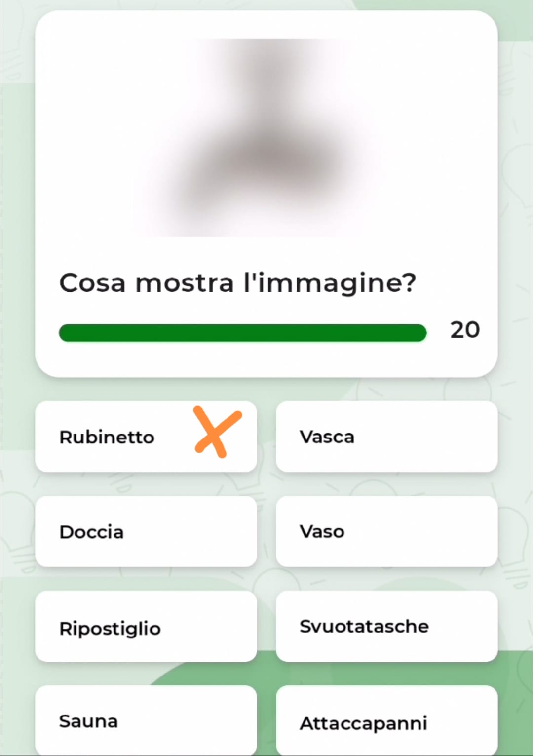The width and height of the screenshot is (533, 756).
Task: Pick Doccia as the answer
Action: click(146, 531)
